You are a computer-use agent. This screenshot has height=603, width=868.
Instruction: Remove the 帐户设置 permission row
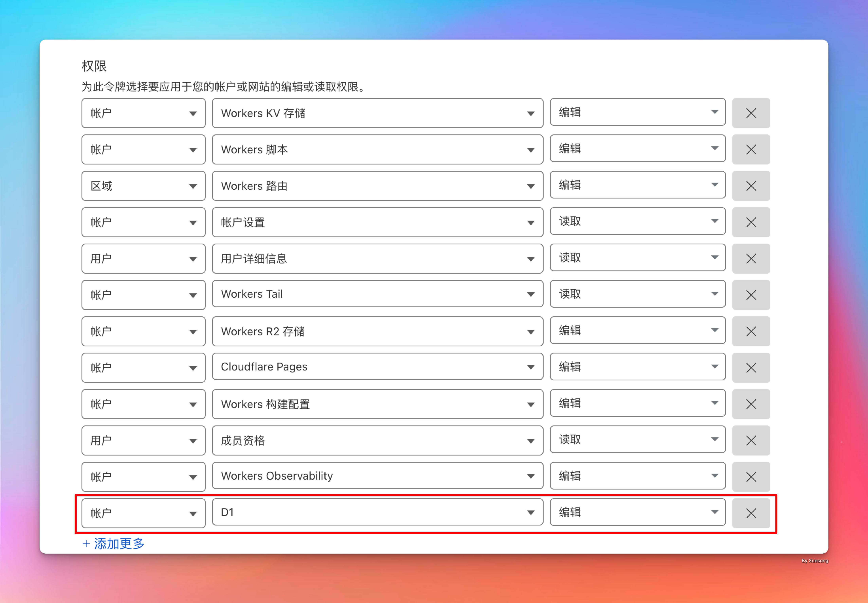[x=751, y=222]
